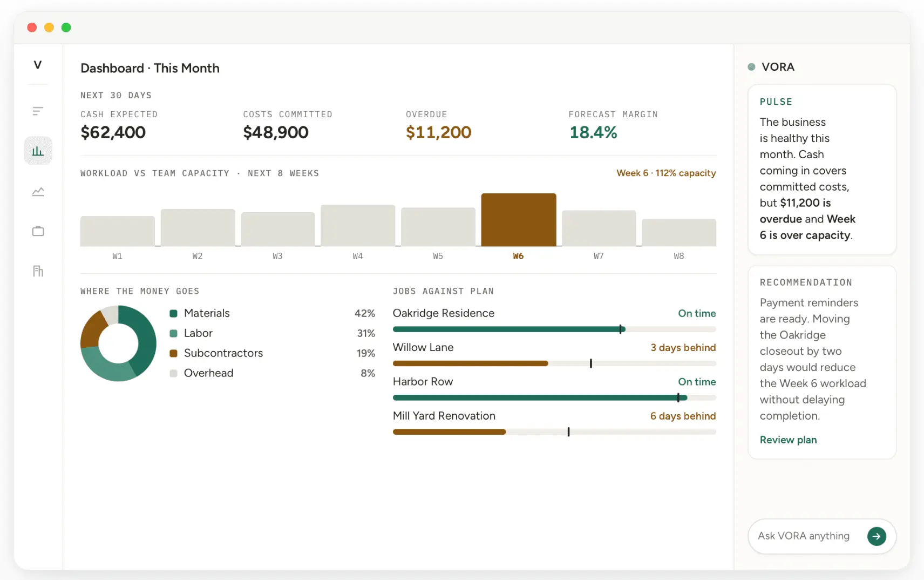Click the NEXT 30 DAYS label

116,96
